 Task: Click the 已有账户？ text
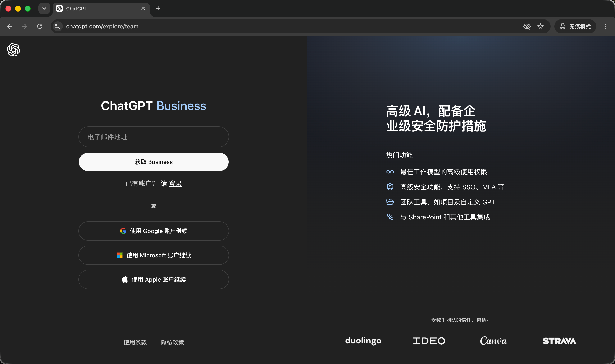pyautogui.click(x=141, y=183)
